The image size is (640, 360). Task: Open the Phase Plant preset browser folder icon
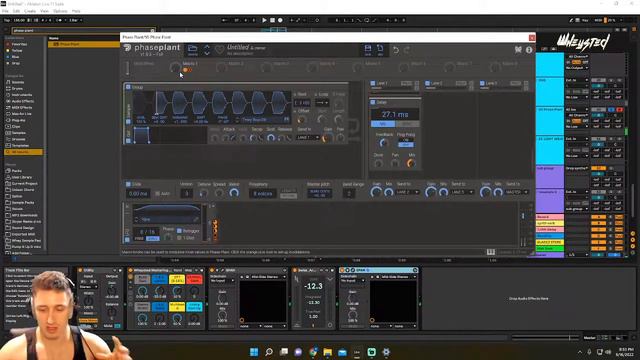click(193, 49)
